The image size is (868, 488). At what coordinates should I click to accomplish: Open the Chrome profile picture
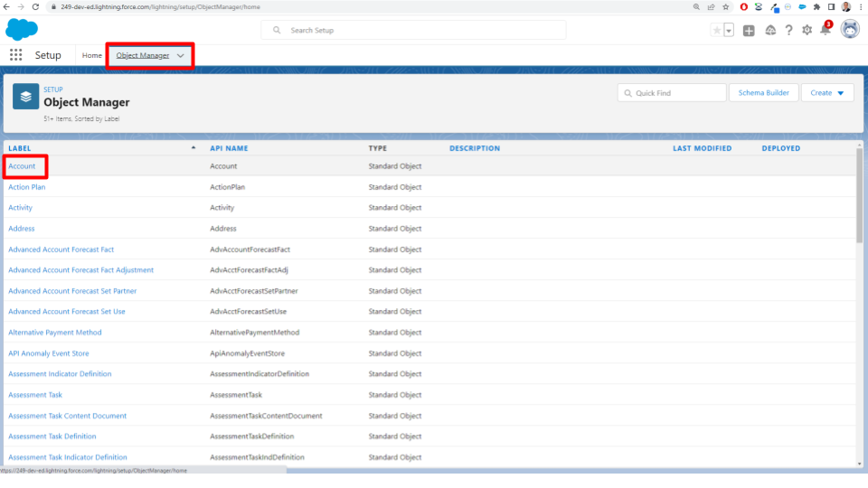tap(846, 6)
